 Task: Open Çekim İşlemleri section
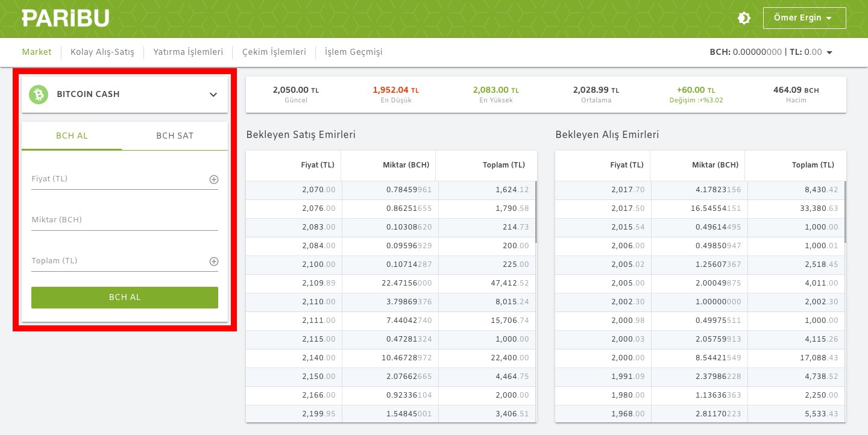tap(274, 52)
